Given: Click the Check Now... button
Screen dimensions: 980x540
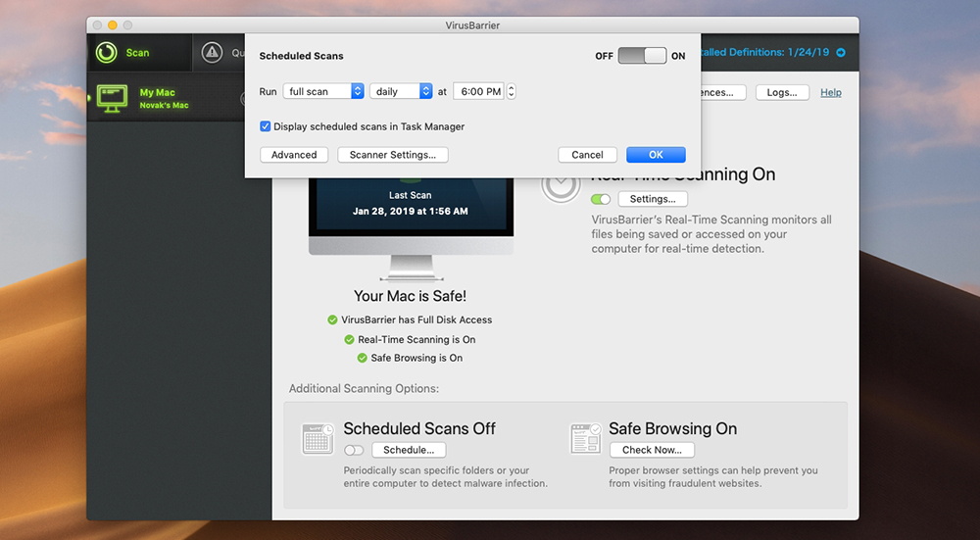Looking at the screenshot, I should 652,450.
